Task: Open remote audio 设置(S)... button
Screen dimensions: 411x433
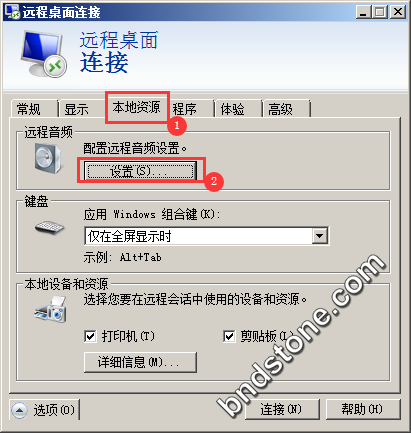Action: pyautogui.click(x=140, y=171)
